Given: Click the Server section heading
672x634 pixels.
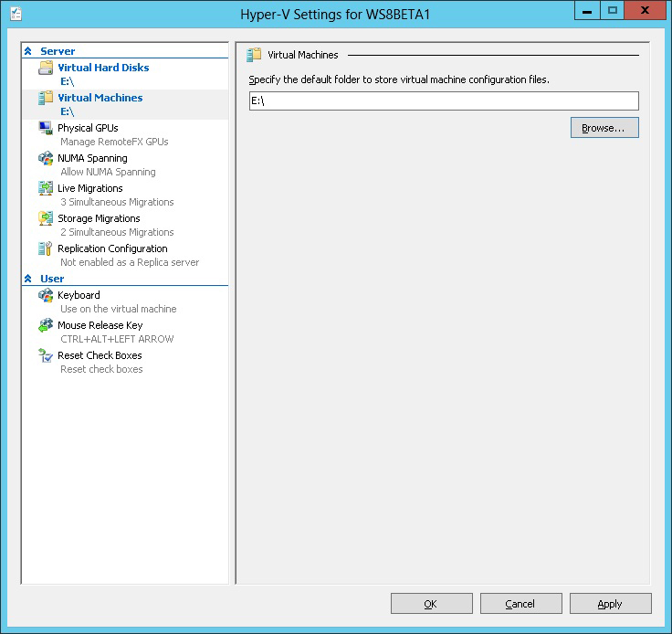Looking at the screenshot, I should click(58, 51).
